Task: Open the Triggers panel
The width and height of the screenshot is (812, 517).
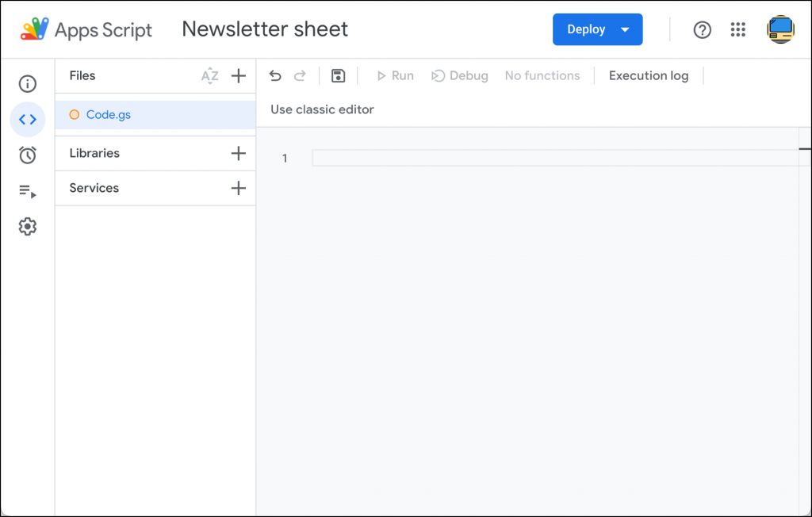Action: 28,155
